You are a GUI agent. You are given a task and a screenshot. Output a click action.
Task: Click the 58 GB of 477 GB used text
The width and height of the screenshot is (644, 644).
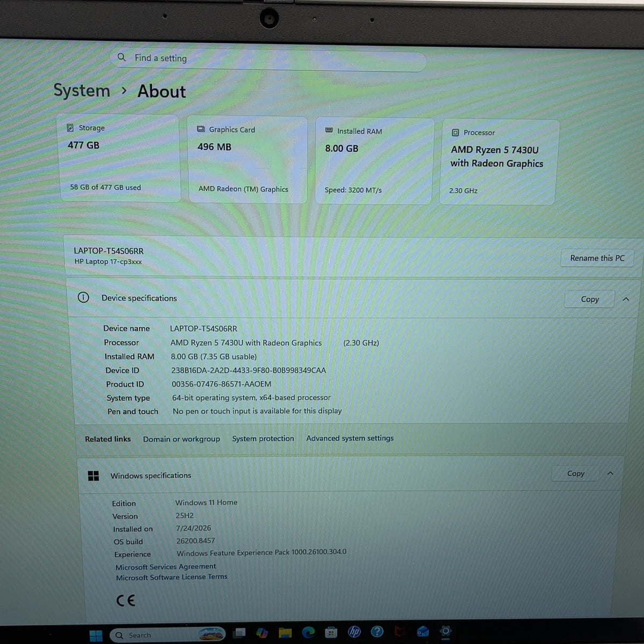click(x=105, y=187)
